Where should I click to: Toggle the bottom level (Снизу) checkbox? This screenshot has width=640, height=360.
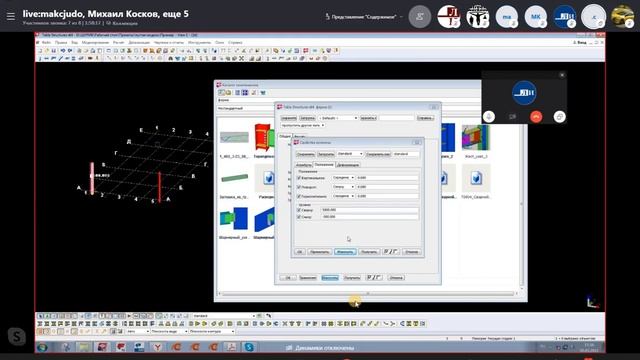[299, 217]
